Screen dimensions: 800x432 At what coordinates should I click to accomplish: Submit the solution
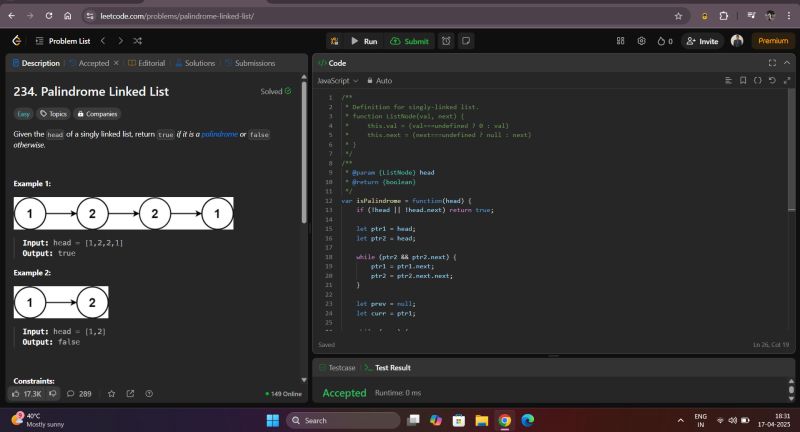tap(409, 41)
